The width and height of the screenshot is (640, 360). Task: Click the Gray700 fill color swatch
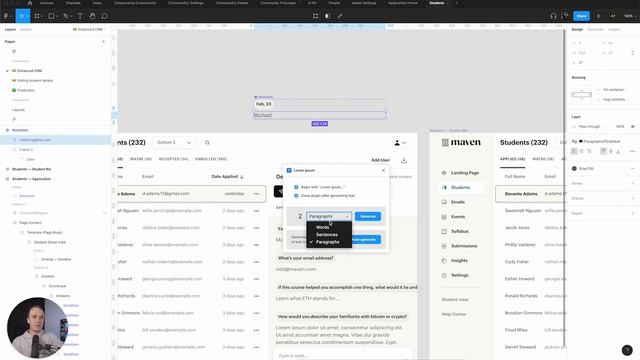coord(574,169)
